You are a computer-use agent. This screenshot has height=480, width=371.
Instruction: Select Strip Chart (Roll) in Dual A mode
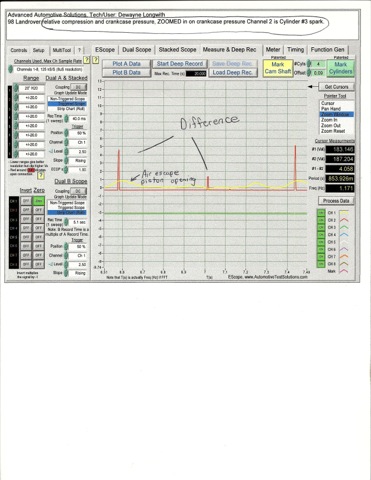[x=67, y=108]
